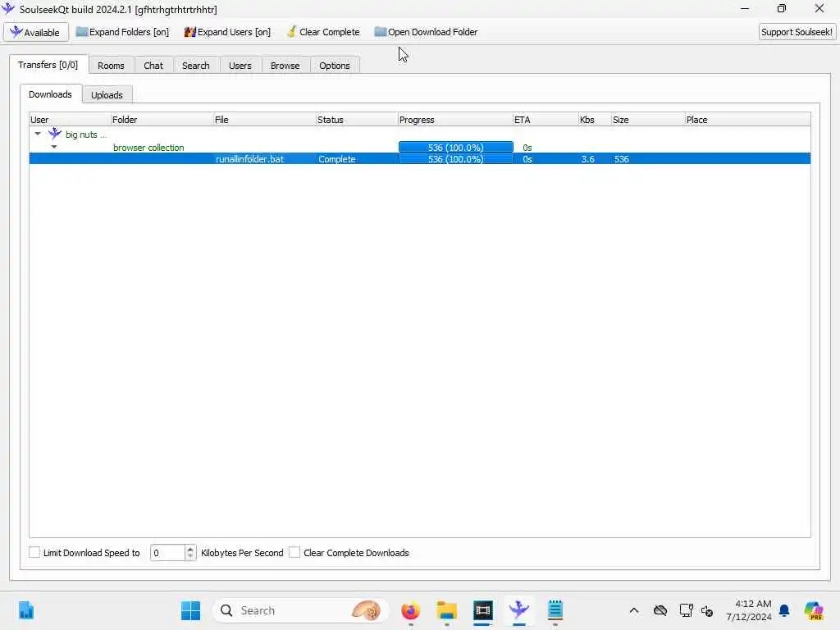Sort by ETA column header

pos(546,120)
